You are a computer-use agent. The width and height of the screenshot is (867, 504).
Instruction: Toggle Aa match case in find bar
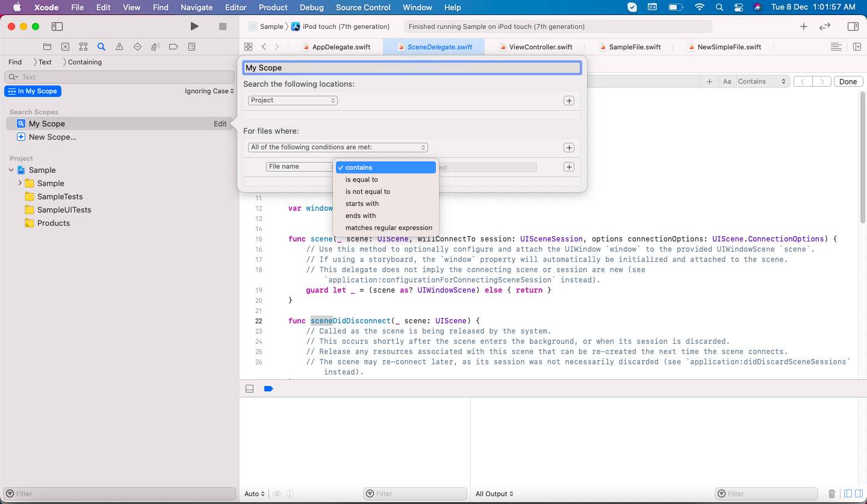tap(727, 81)
